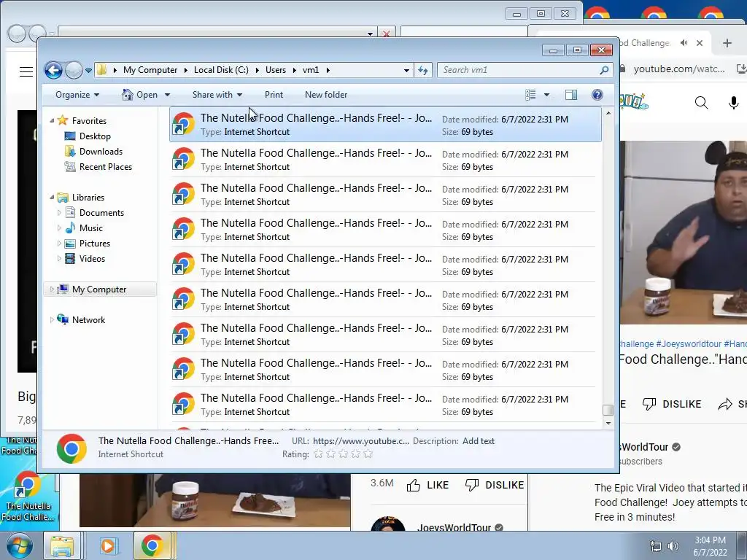The width and height of the screenshot is (747, 560).
Task: Open Desktop under Favorites
Action: [x=95, y=136]
